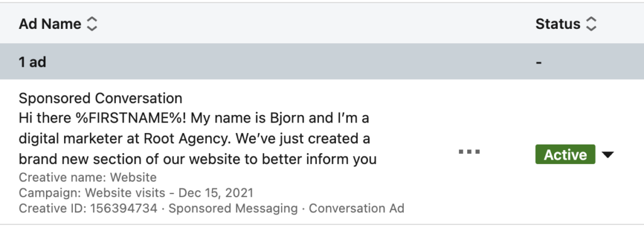
Task: Click the 'Sponsored Messaging' label
Action: [x=233, y=209]
